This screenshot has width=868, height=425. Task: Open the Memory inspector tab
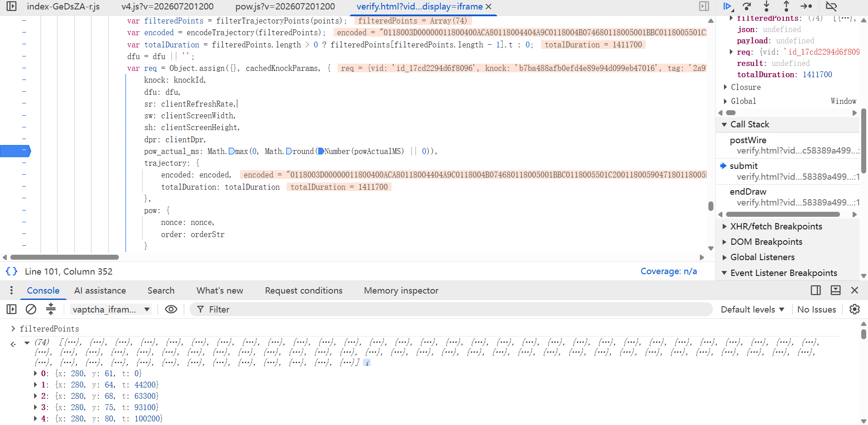pyautogui.click(x=401, y=290)
